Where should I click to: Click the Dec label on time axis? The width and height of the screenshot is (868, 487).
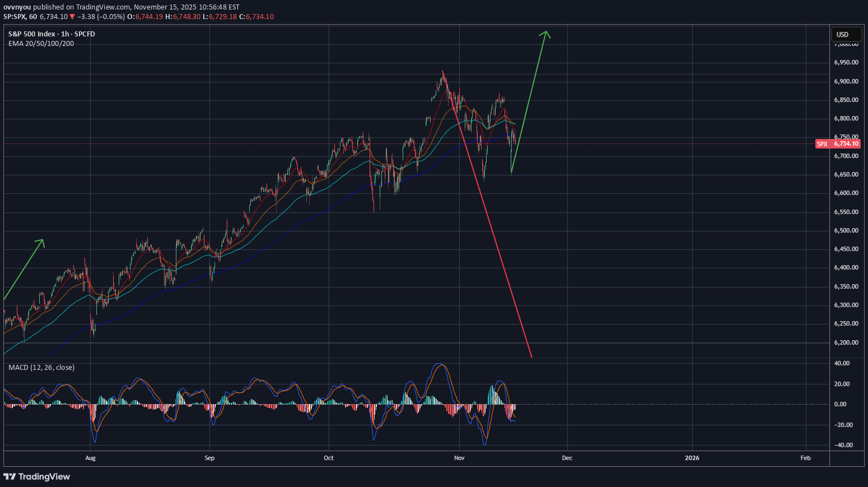click(567, 458)
